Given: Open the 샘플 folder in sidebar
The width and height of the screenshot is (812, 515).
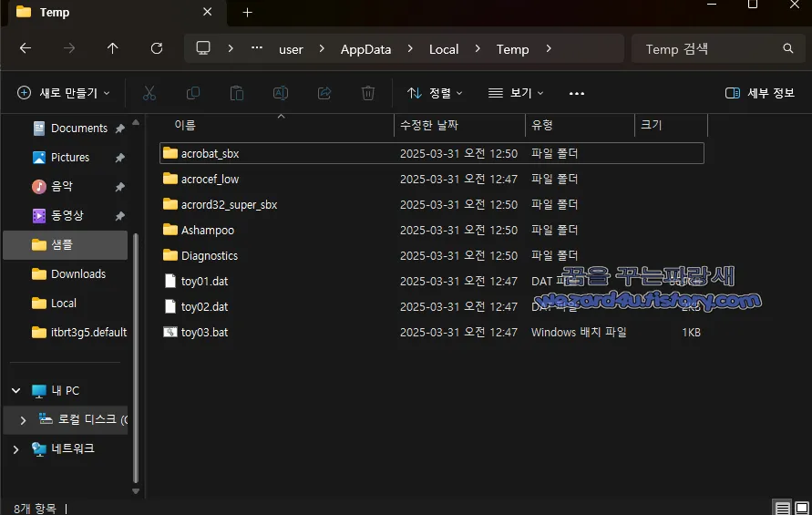Looking at the screenshot, I should pos(66,244).
